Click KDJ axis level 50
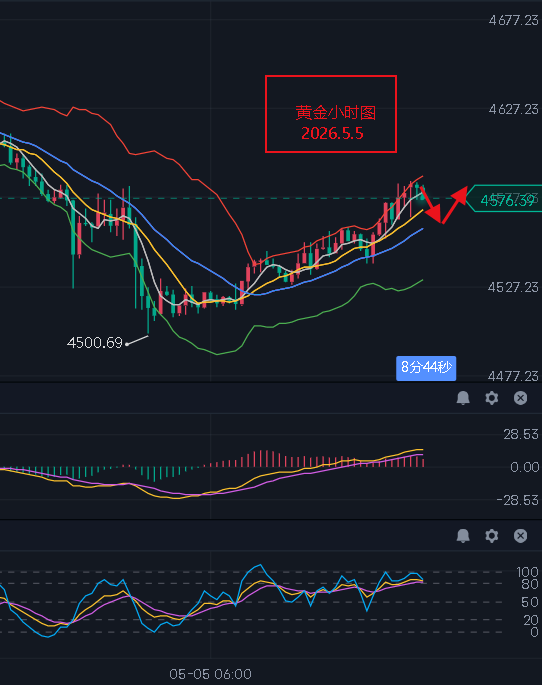Image resolution: width=542 pixels, height=685 pixels. (530, 602)
